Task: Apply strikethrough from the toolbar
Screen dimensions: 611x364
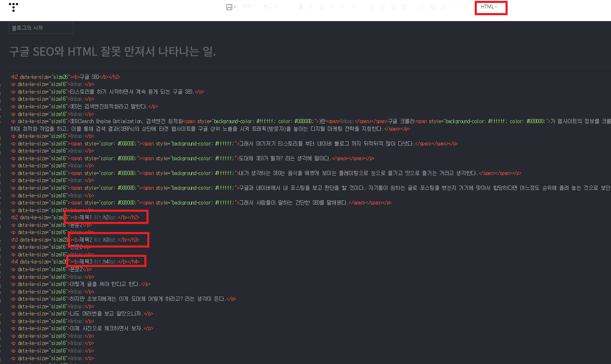Action: [x=333, y=7]
